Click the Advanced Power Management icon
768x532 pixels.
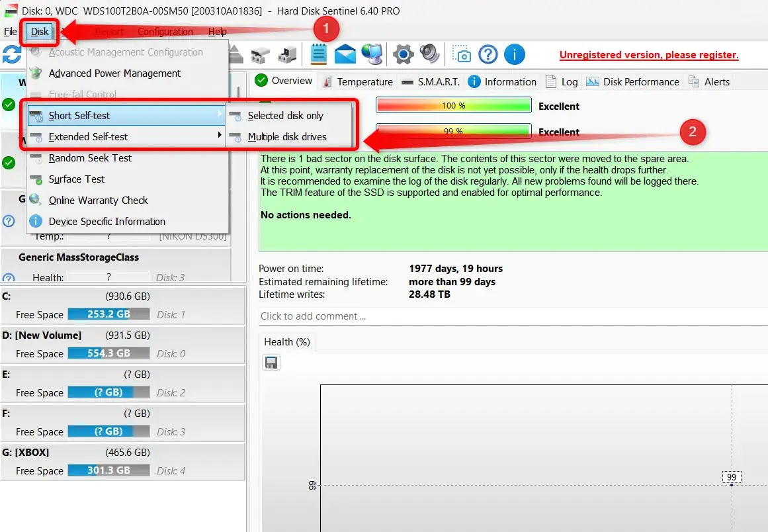(36, 73)
